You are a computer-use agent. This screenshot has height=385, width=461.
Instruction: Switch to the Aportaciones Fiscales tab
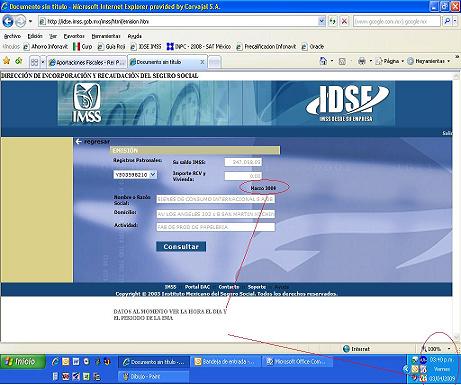pyautogui.click(x=86, y=62)
